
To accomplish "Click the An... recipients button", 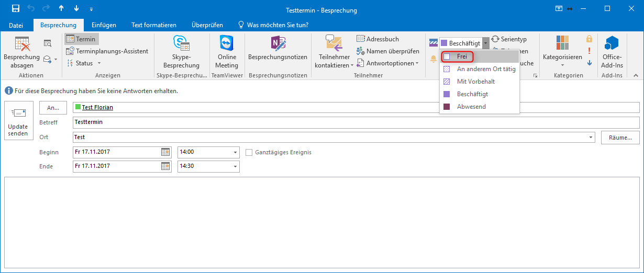I will [53, 107].
